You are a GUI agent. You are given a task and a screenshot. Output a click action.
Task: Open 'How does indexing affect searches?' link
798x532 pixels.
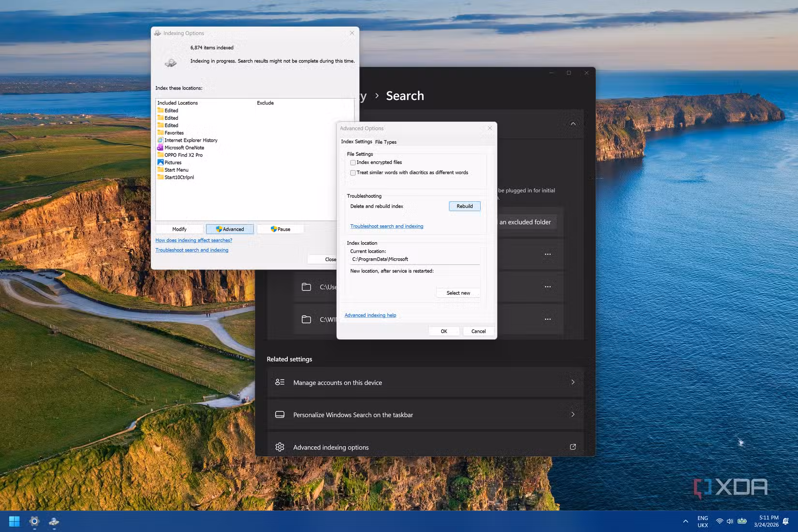[x=193, y=240]
